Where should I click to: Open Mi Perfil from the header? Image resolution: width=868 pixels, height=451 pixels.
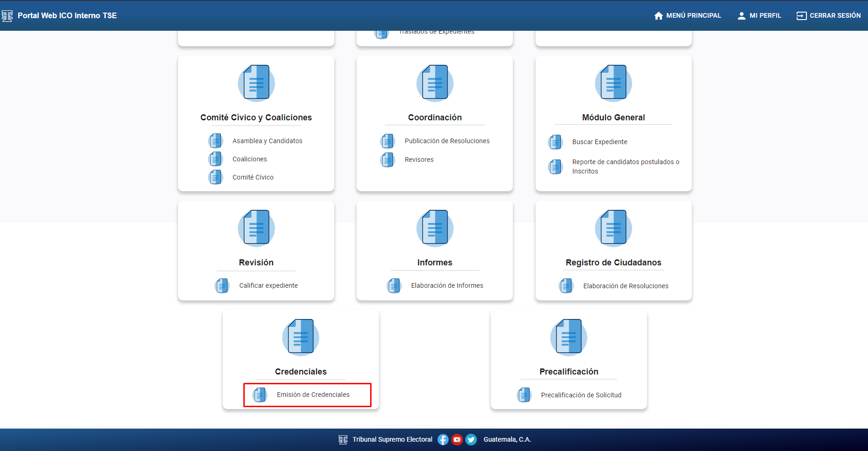(x=759, y=15)
